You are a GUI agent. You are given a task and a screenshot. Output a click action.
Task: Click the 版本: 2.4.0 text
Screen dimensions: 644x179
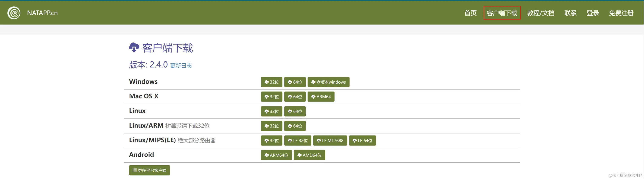pos(148,65)
